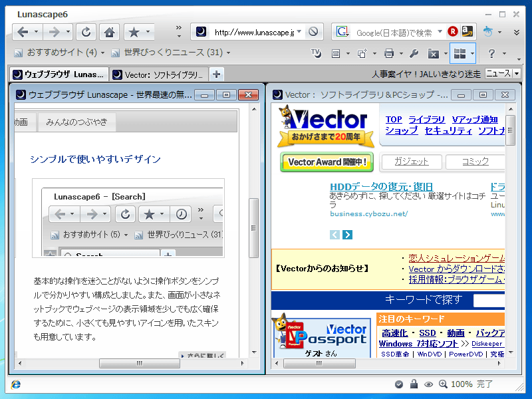Open セキュリティ link on Vector page
Screen dimensions: 532x399
(448, 130)
